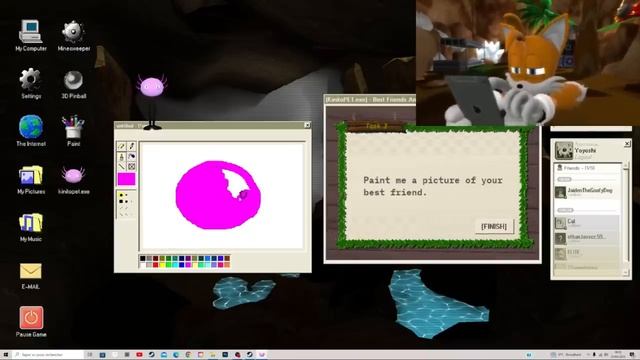Click the magenta drawing on Paint canvas
Screen dimensions: 640x360
point(218,195)
